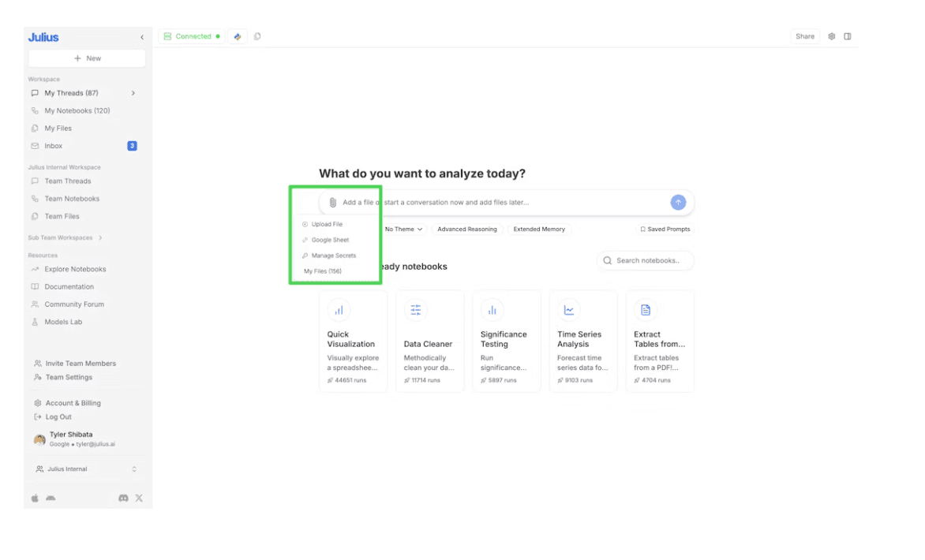Select the Extract Tables document icon

pos(646,310)
